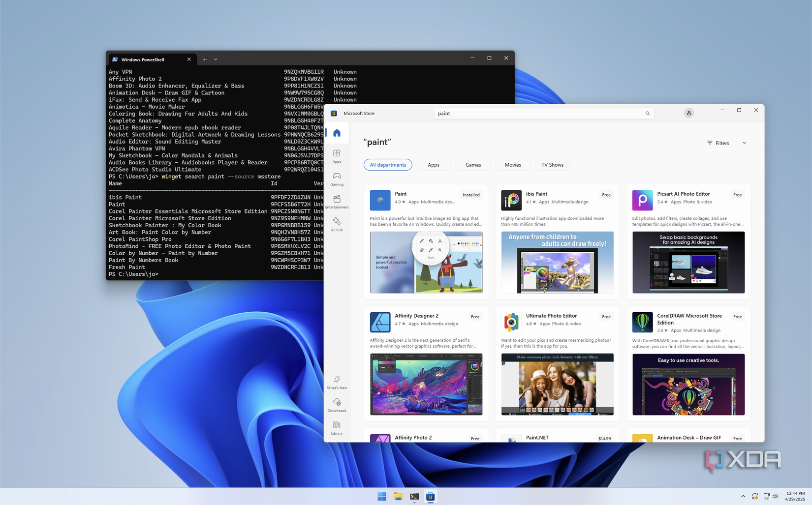This screenshot has width=812, height=505.
Task: Open the ibis Paint store listing
Action: (536, 194)
